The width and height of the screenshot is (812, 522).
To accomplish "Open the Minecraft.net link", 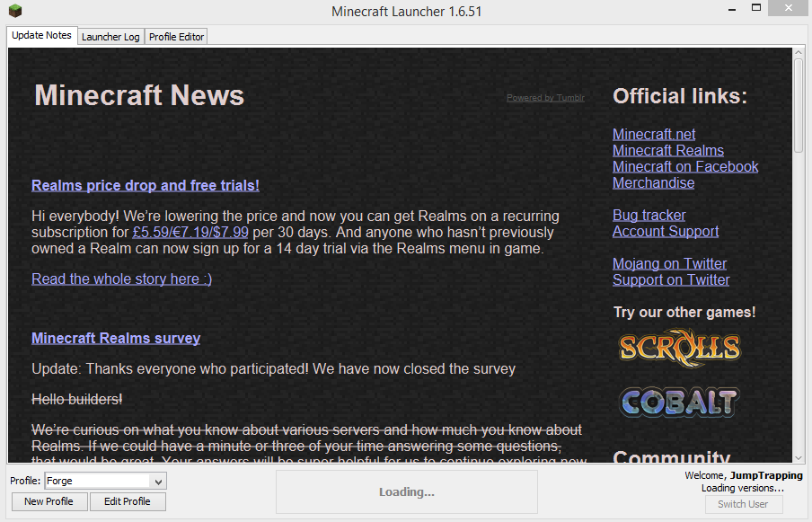I will [x=654, y=134].
